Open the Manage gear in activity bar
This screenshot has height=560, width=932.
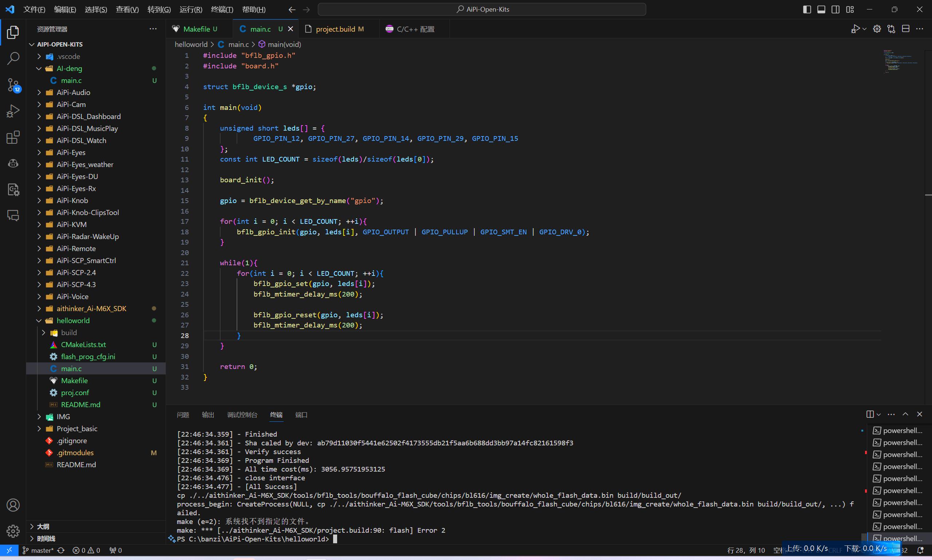click(x=13, y=531)
